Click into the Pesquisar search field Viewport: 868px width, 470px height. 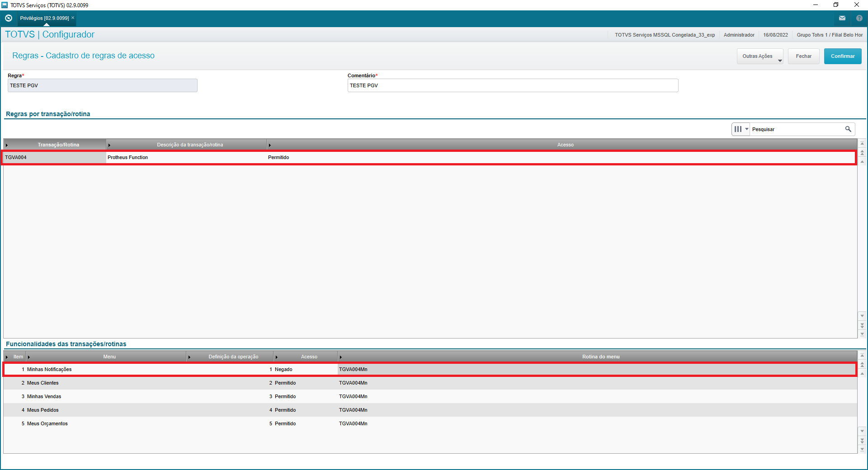(797, 129)
